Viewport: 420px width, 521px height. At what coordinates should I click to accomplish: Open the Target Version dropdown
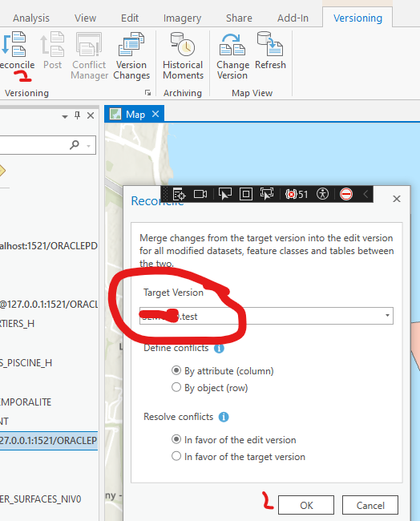coord(387,316)
